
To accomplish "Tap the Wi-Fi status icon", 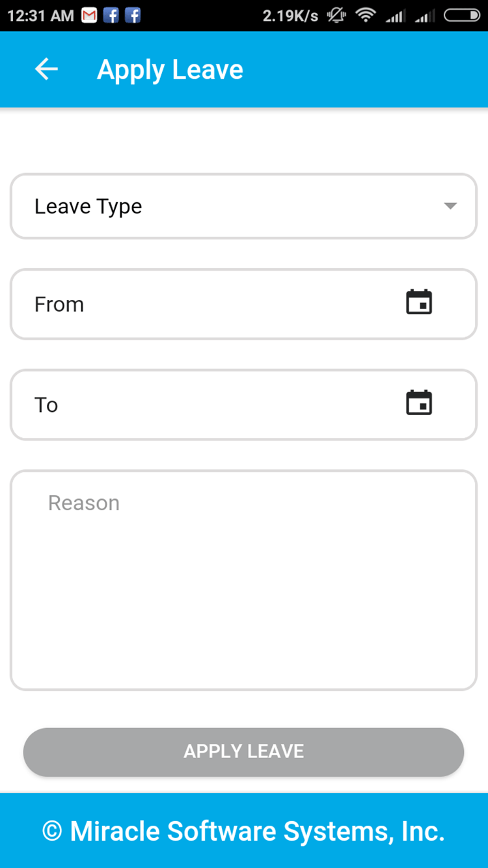I will click(x=366, y=16).
